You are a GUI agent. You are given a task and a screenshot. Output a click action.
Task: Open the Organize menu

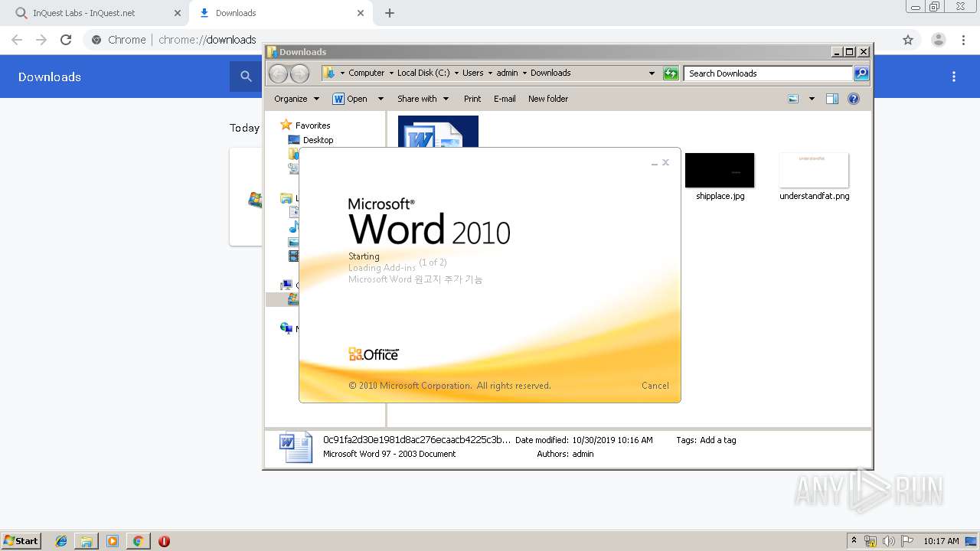point(297,99)
